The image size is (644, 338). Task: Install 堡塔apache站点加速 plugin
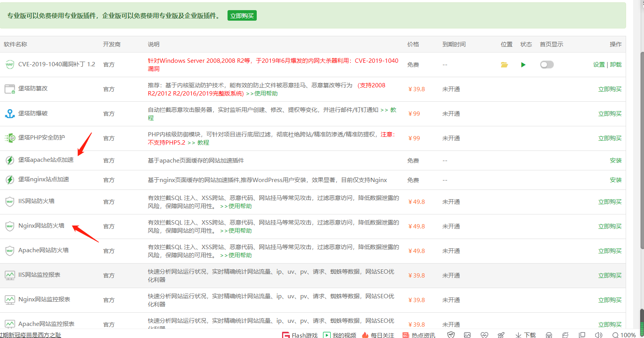click(616, 161)
